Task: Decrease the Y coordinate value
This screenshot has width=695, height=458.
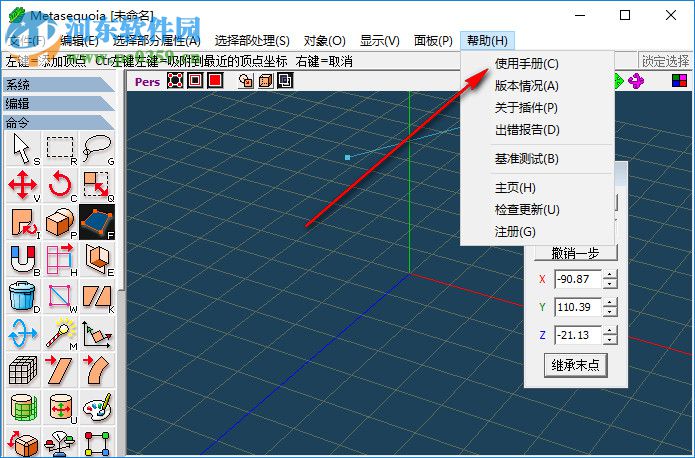Action: click(x=610, y=312)
